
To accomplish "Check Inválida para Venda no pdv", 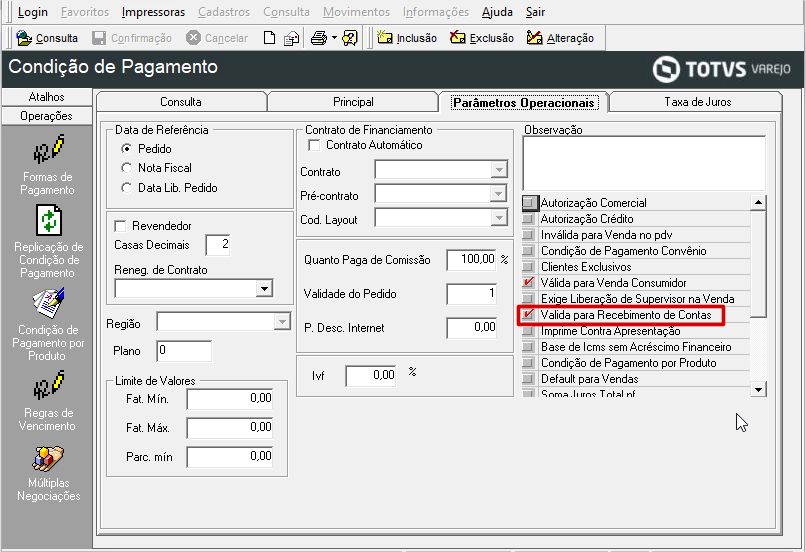I will tap(528, 234).
